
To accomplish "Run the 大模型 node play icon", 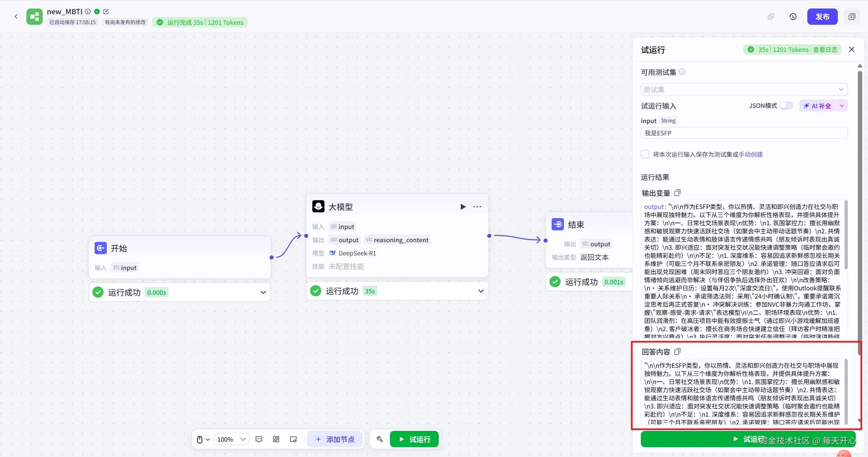I will pos(463,207).
